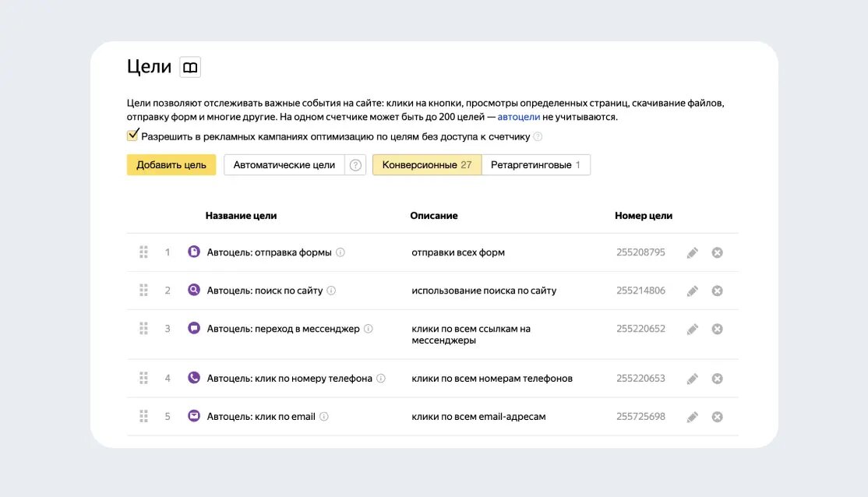The width and height of the screenshot is (868, 497).
Task: Delete the 'клик по номеру телефона' goal
Action: (x=717, y=379)
